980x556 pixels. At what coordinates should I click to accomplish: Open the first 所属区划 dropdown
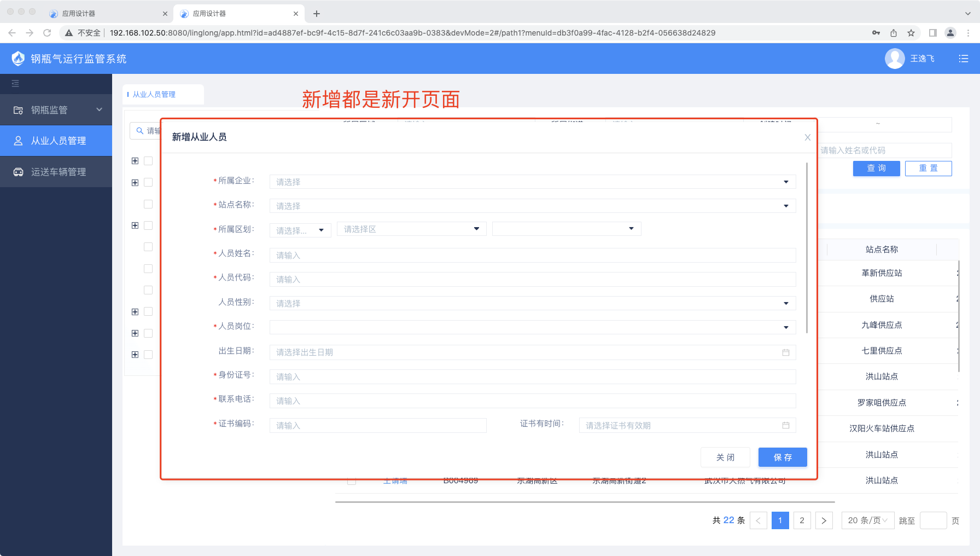(x=300, y=230)
